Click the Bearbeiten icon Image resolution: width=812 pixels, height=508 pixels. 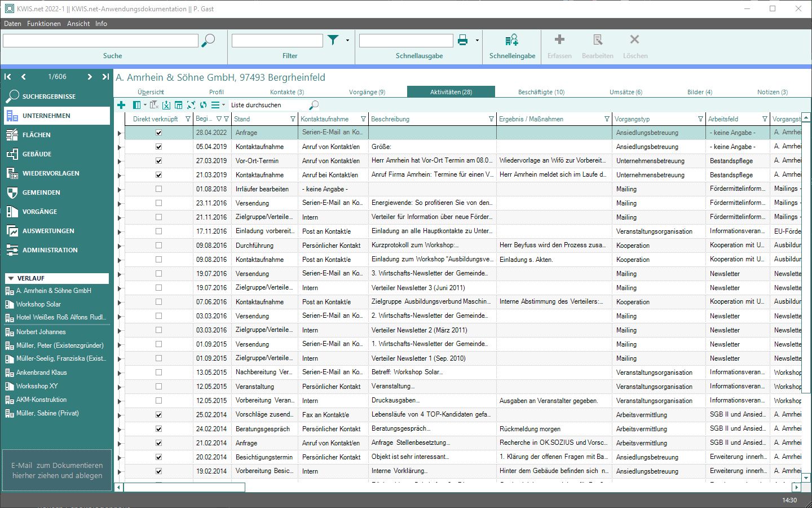tap(598, 40)
